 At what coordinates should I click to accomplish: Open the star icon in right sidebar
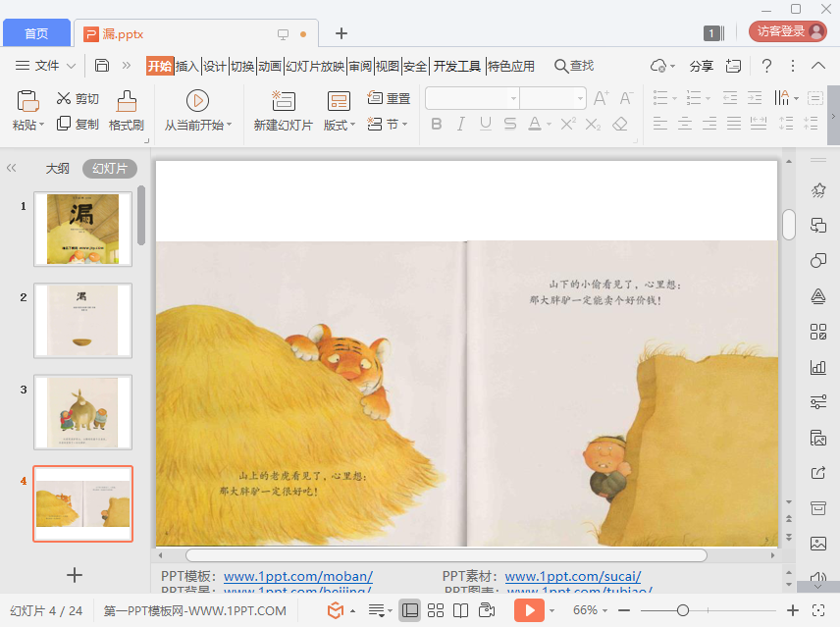[x=818, y=190]
